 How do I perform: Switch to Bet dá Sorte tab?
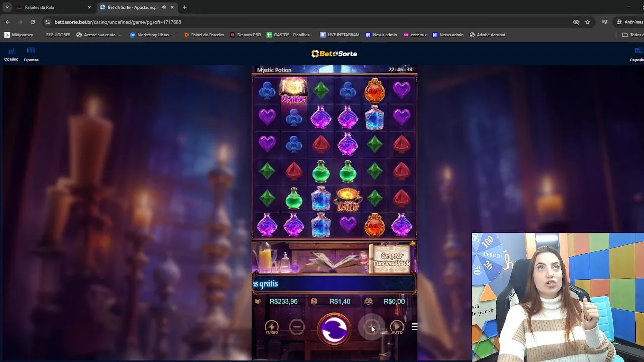133,7
